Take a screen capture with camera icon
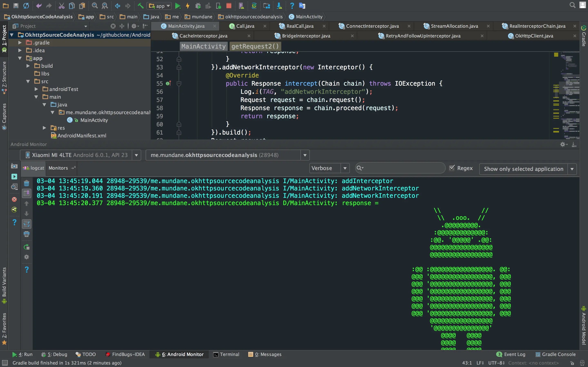 (14, 166)
